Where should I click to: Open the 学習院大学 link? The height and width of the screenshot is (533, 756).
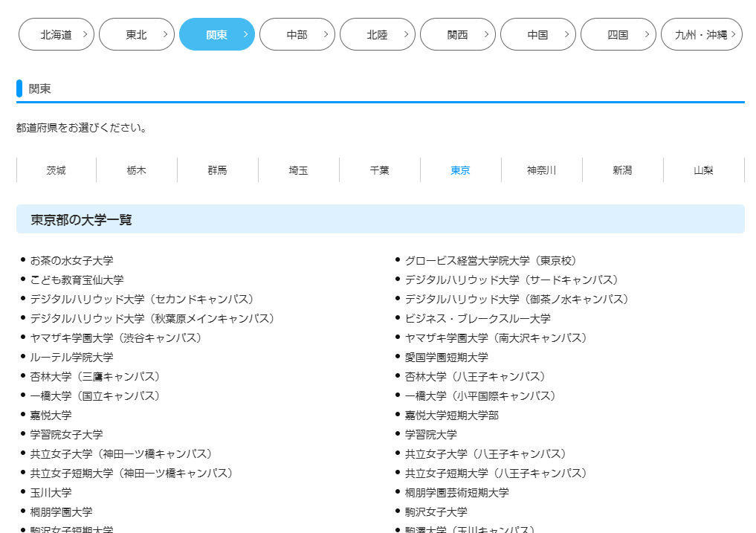tap(430, 435)
